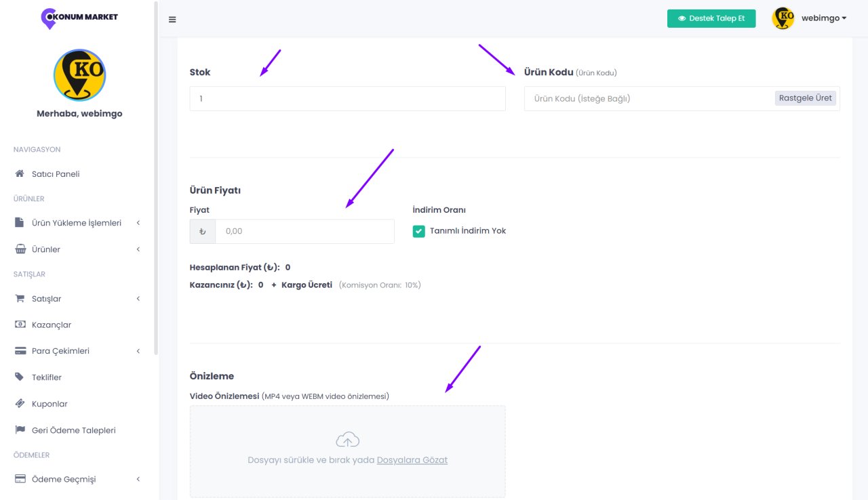The width and height of the screenshot is (868, 500).
Task: Open webimgo user dropdown menu
Action: pyautogui.click(x=824, y=18)
